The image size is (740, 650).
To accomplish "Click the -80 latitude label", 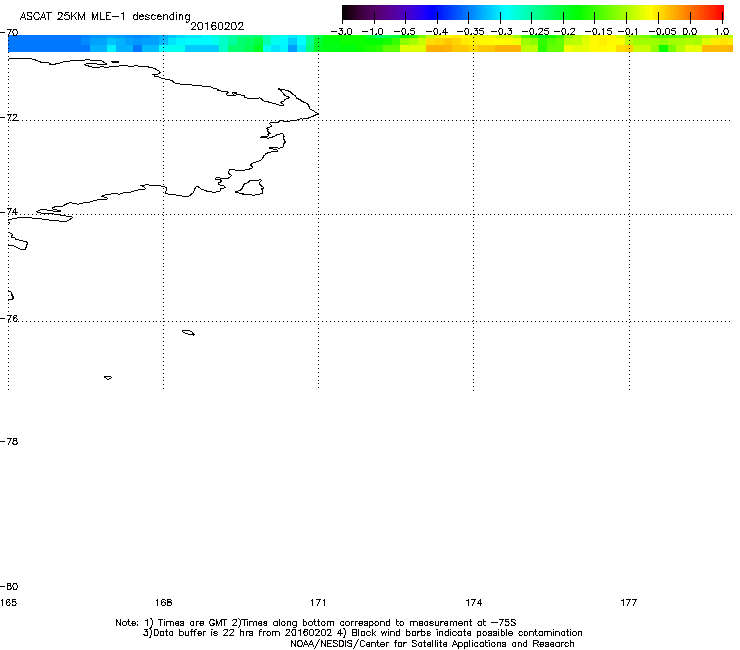I will tap(9, 586).
